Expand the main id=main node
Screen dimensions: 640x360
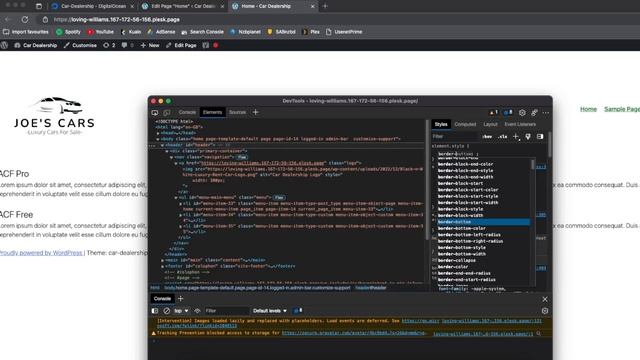162,260
